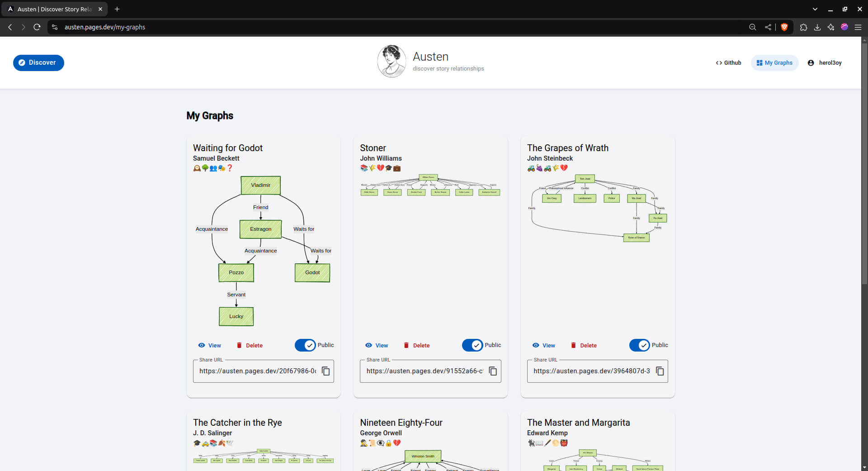This screenshot has width=868, height=471.
Task: Open the herol3oy user account menu
Action: pyautogui.click(x=825, y=63)
